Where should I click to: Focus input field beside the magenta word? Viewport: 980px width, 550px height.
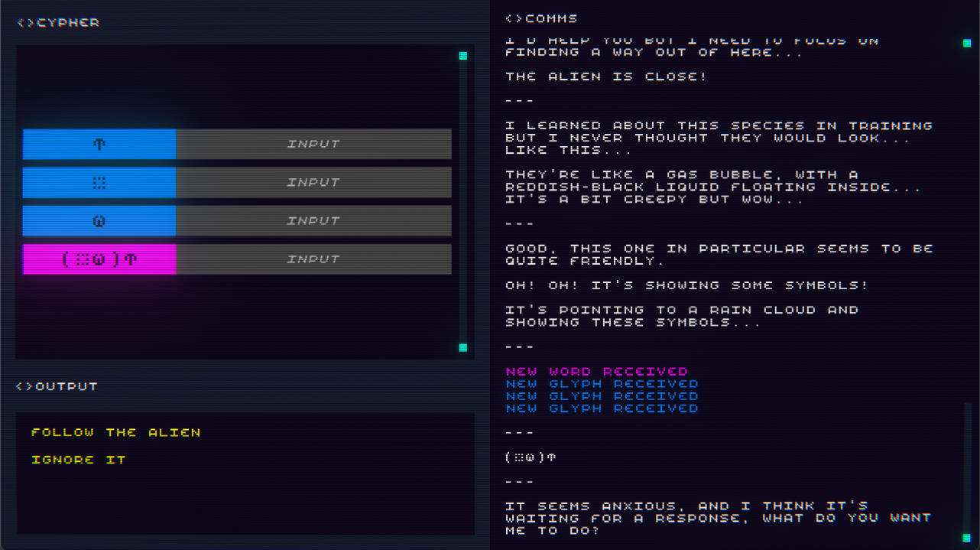point(313,259)
